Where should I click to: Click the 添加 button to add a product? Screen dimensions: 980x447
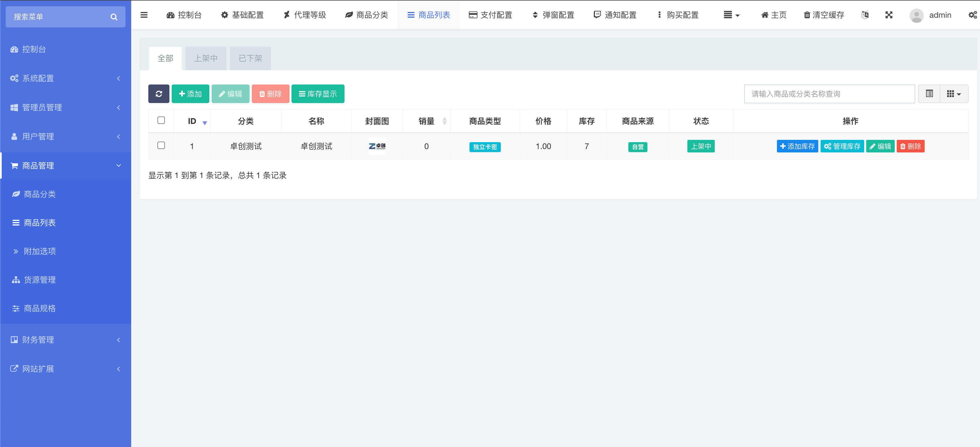(x=190, y=94)
